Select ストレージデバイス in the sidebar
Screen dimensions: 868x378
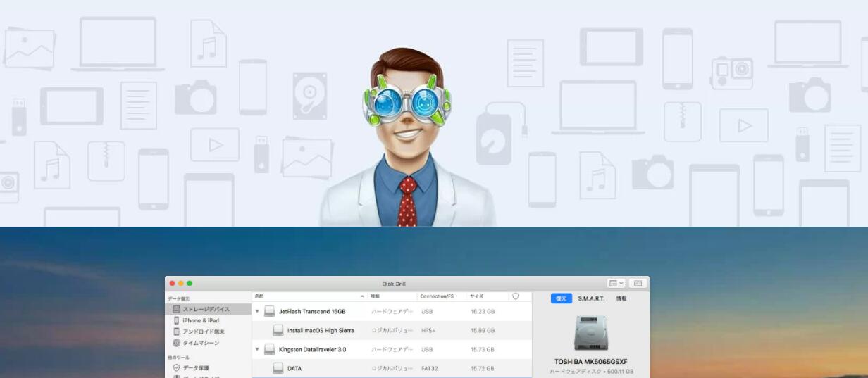pyautogui.click(x=206, y=309)
